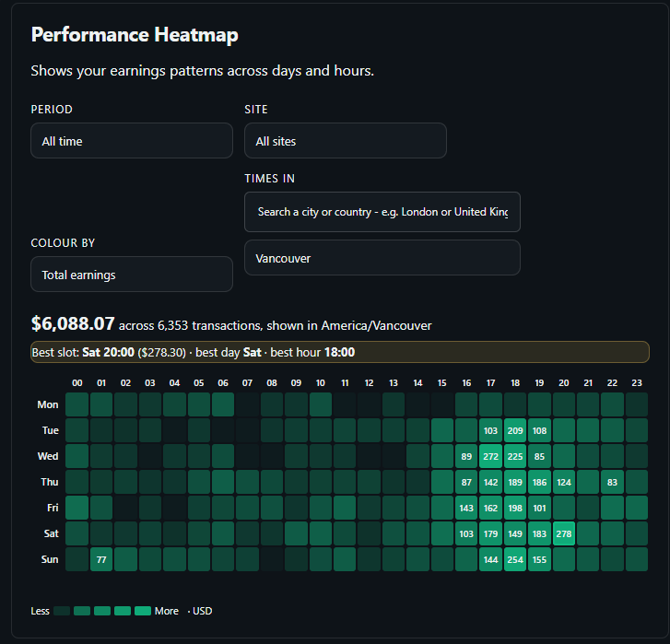Select the Sun 18:00 cell labeled 254
Viewport: 670px width, 644px height.
point(515,559)
